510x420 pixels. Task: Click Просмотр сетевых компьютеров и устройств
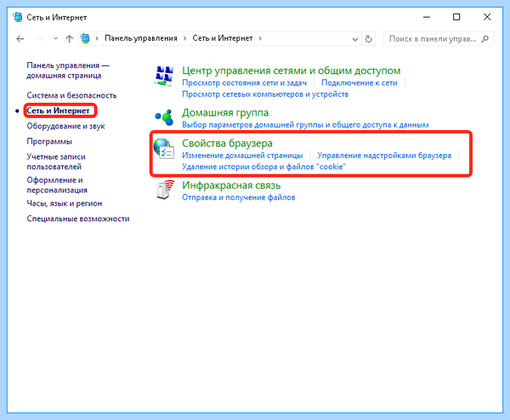coord(265,94)
